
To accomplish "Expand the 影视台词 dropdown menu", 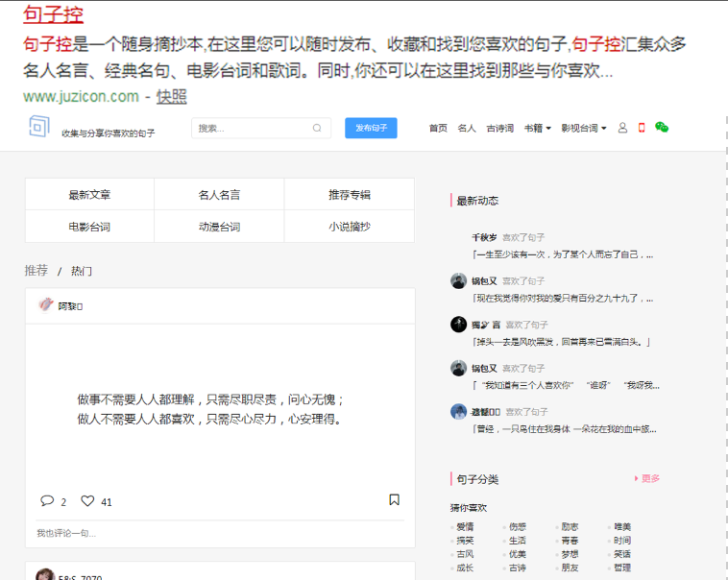I will point(584,128).
